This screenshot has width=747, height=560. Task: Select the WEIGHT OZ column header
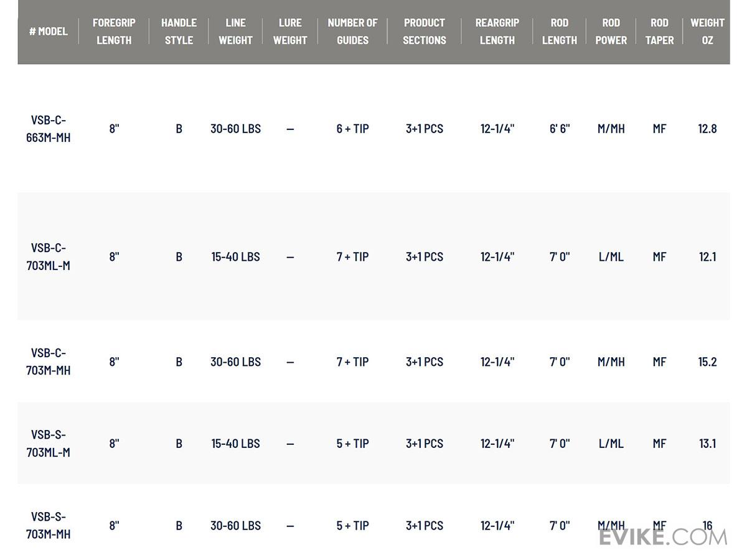(x=707, y=31)
